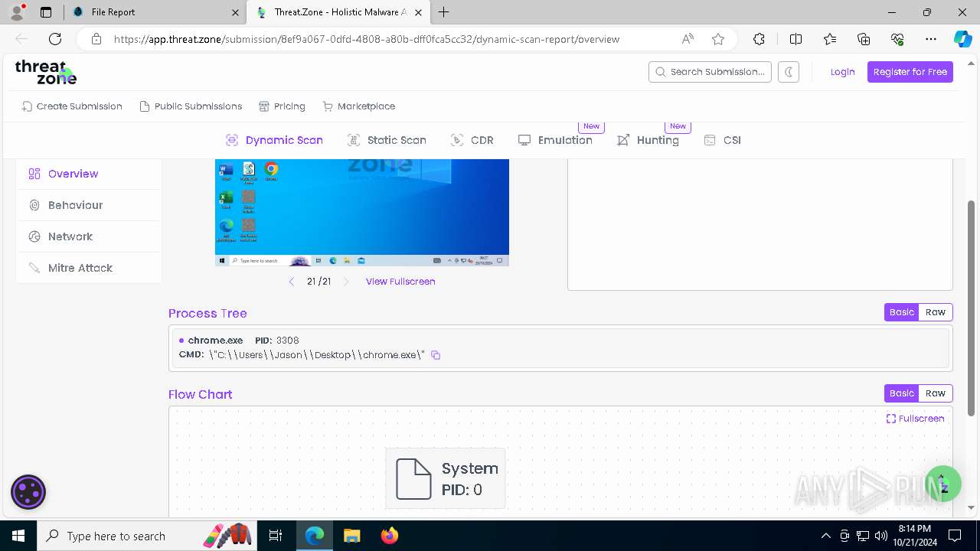
Task: Open a new browser tab
Action: point(443,12)
